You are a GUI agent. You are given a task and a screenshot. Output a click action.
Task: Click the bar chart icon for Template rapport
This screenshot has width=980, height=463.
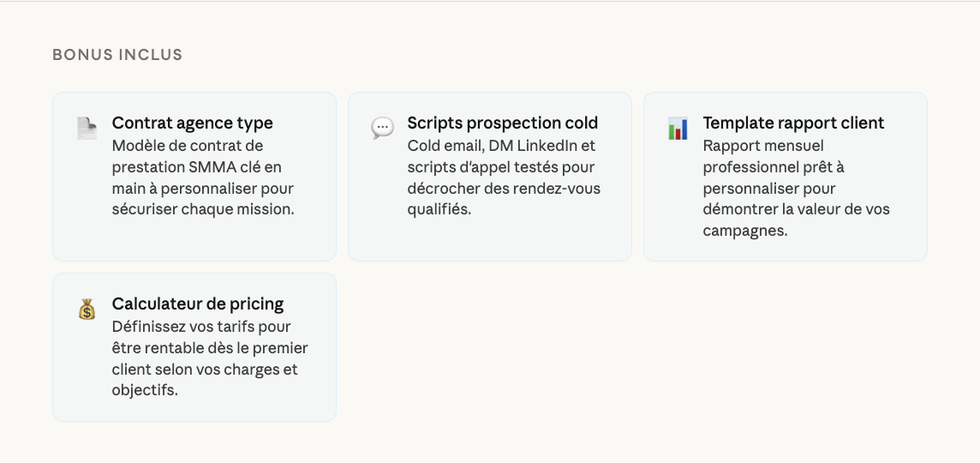pyautogui.click(x=678, y=129)
